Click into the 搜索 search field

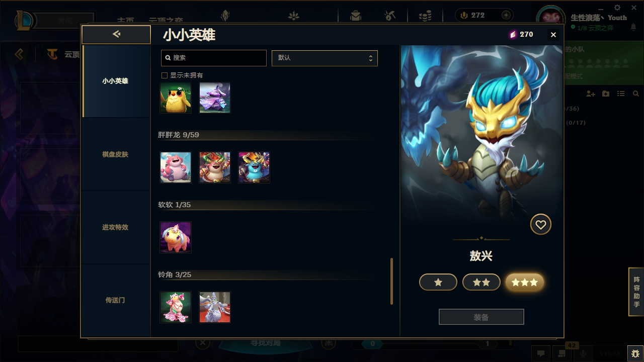pyautogui.click(x=214, y=58)
